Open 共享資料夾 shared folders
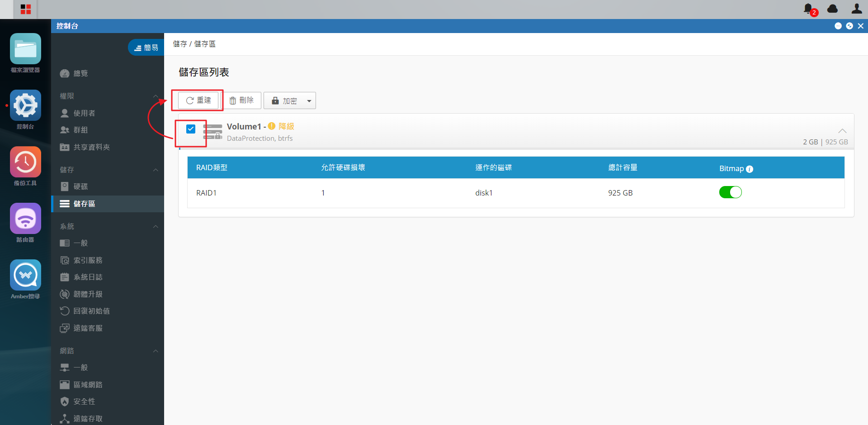This screenshot has width=868, height=425. [108, 147]
